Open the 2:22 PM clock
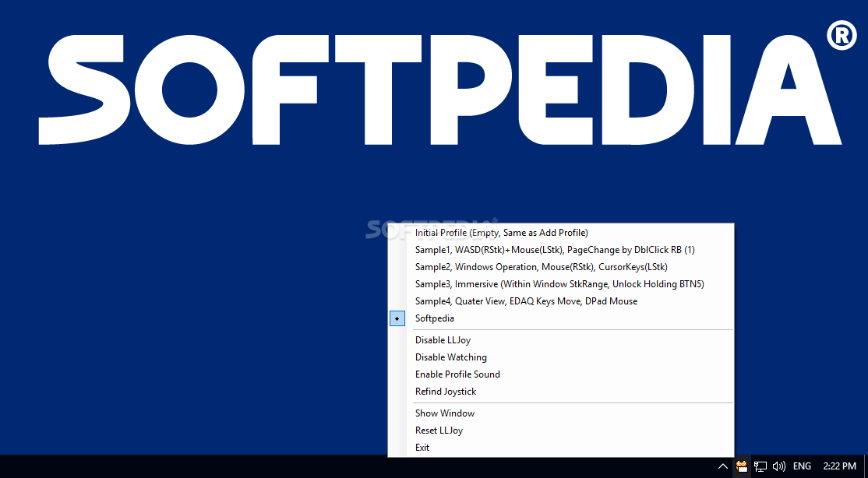Image resolution: width=868 pixels, height=478 pixels. [840, 466]
